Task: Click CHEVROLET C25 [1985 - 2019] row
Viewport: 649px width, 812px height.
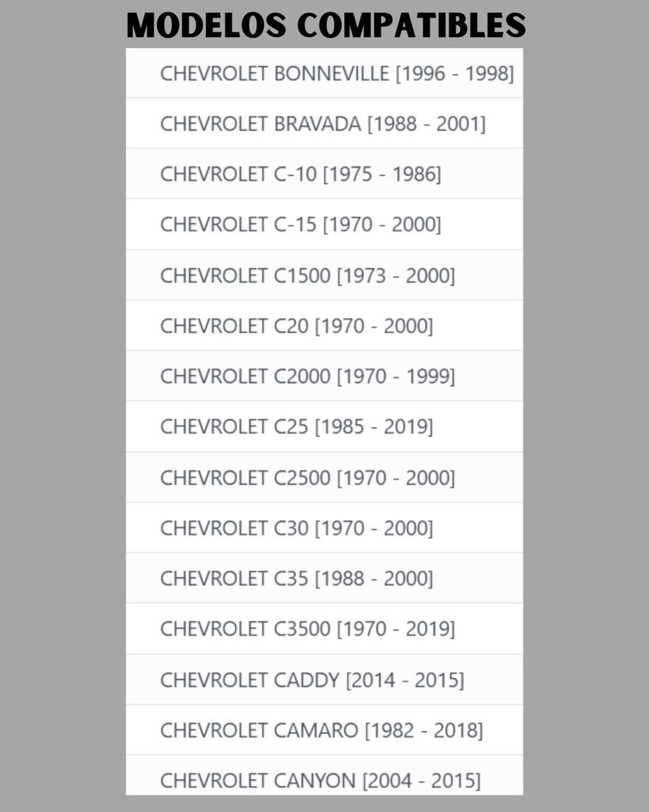Action: tap(325, 426)
